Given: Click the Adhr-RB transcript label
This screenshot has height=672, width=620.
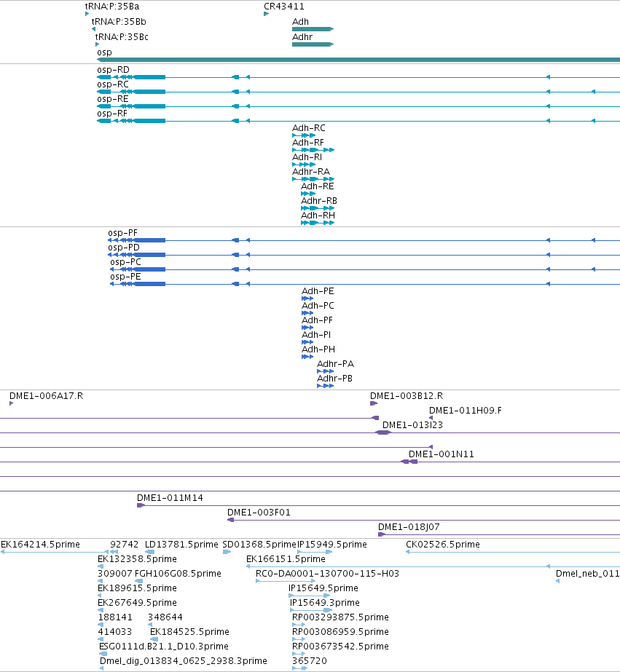Looking at the screenshot, I should (x=319, y=201).
